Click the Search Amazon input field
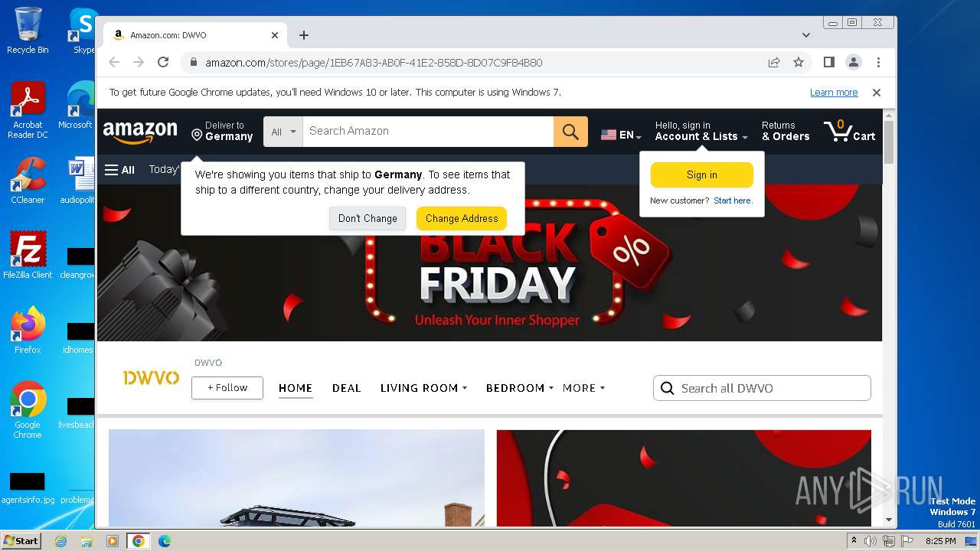The width and height of the screenshot is (980, 551). click(428, 132)
